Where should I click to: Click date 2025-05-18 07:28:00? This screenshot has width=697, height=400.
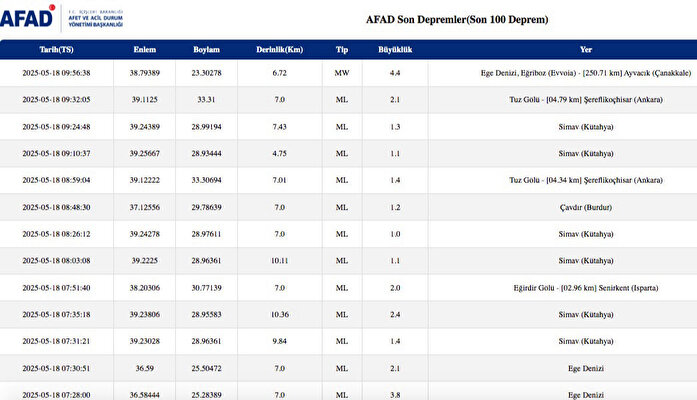coord(56,395)
